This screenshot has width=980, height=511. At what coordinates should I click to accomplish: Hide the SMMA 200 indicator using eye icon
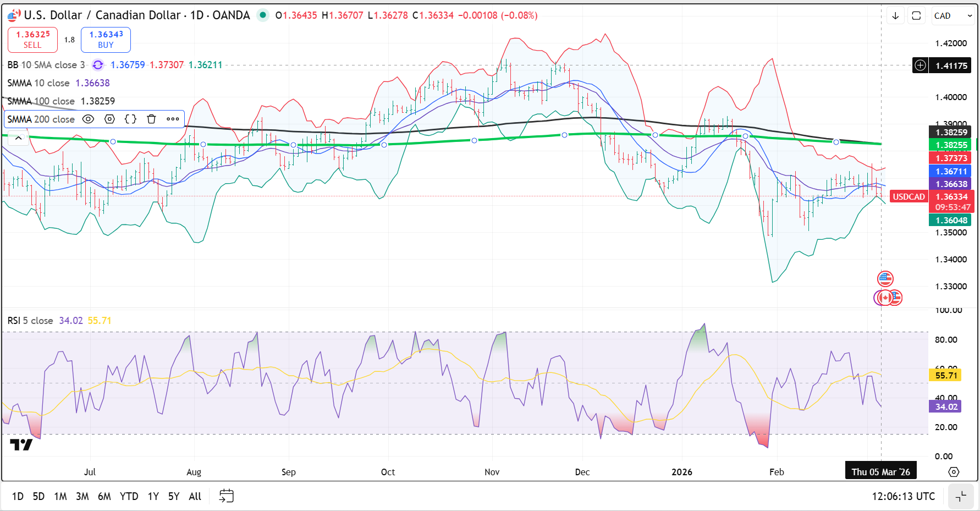pos(88,119)
